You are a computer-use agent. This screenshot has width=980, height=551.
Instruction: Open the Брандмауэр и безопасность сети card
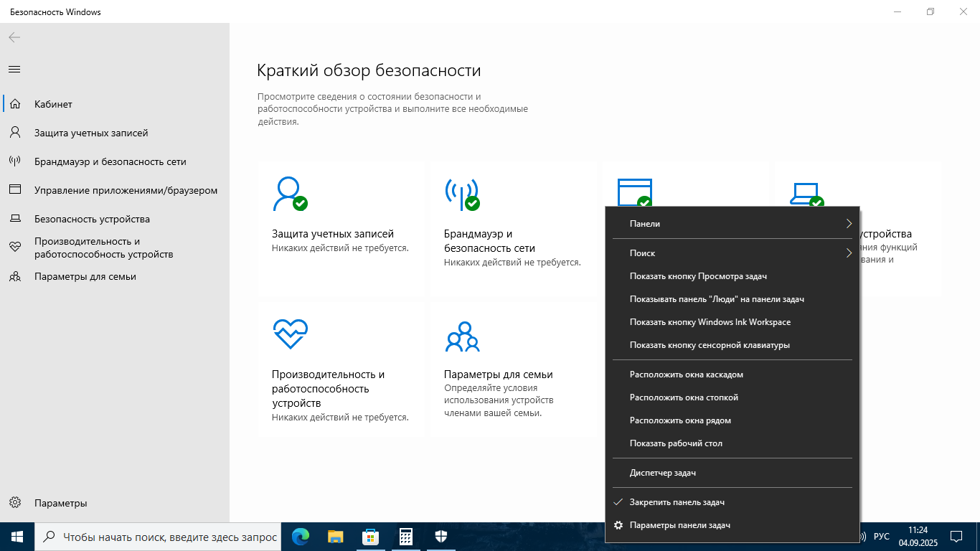click(514, 227)
